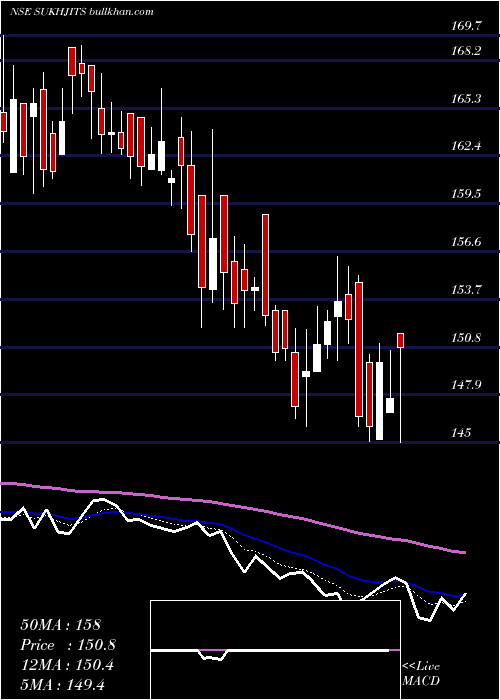Click the 5MA : 149.4 readout
This screenshot has width=500, height=700.
point(62,684)
